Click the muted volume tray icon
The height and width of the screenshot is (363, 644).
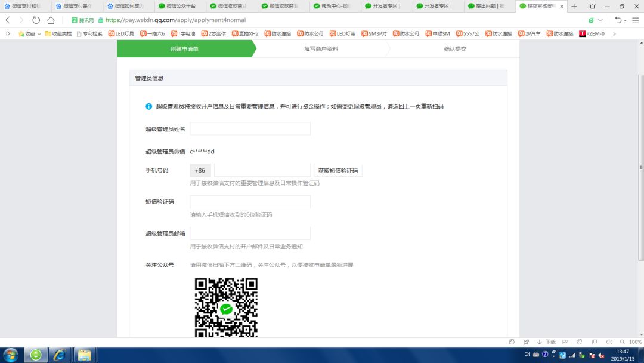pyautogui.click(x=602, y=355)
